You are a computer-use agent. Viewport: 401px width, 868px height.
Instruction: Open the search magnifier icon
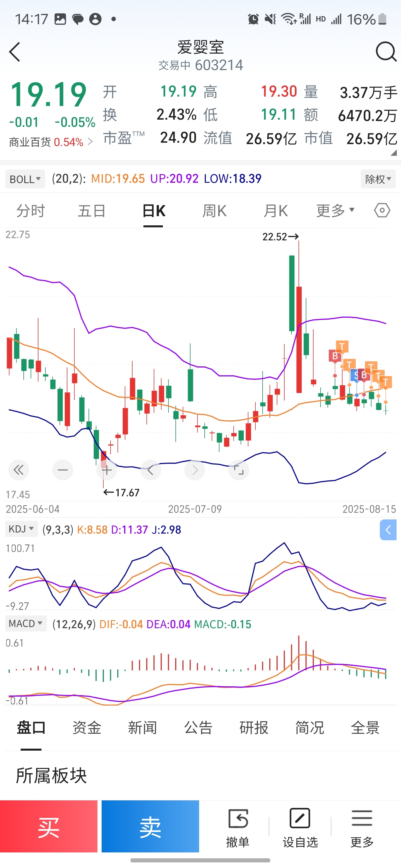[x=386, y=51]
